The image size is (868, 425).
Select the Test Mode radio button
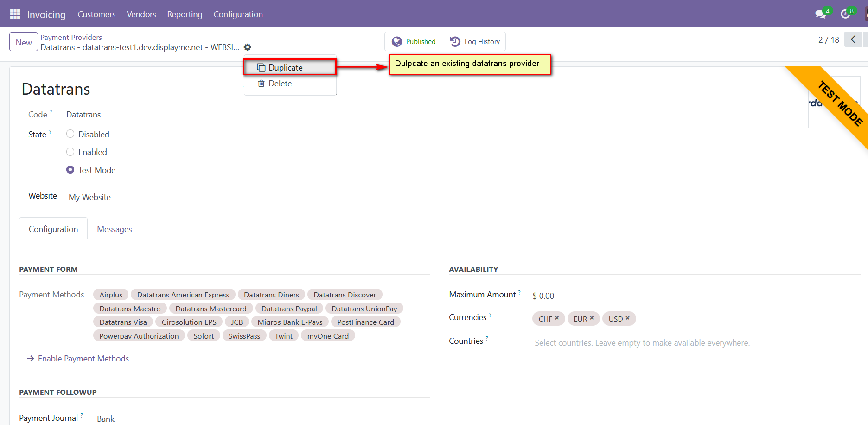[x=70, y=170]
